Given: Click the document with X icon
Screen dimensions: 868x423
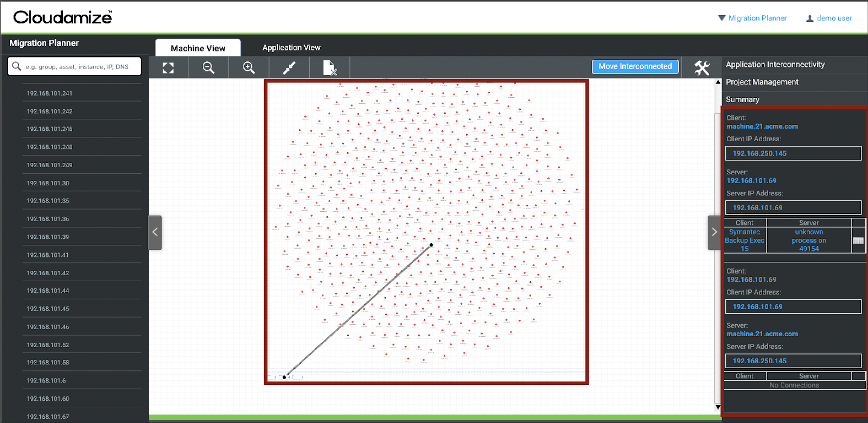Looking at the screenshot, I should coord(329,68).
